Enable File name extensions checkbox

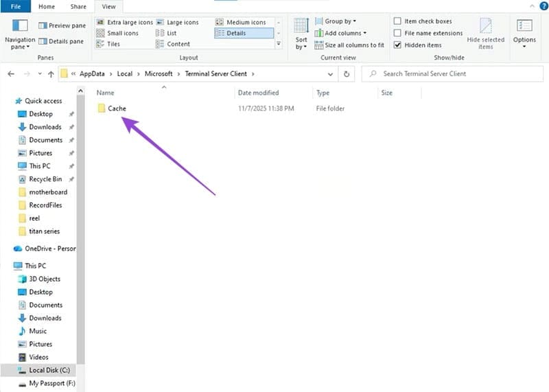(397, 33)
